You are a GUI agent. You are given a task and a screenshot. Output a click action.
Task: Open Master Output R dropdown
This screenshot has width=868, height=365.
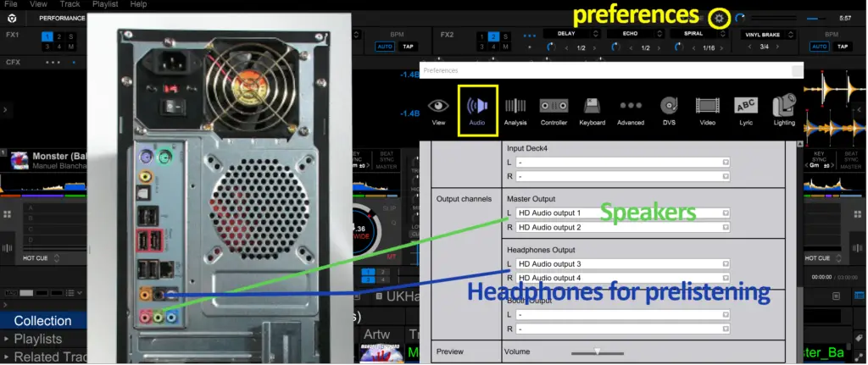pyautogui.click(x=623, y=227)
